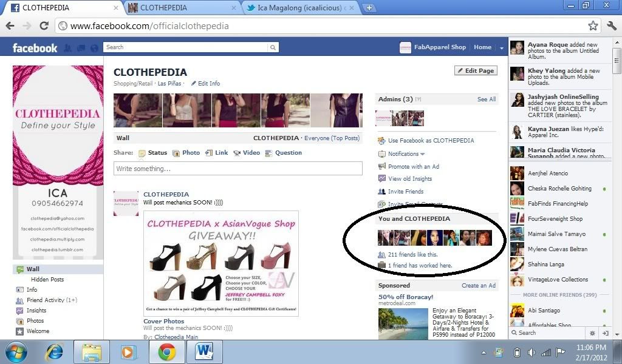
Task: Click the Chrome forward arrow
Action: pyautogui.click(x=27, y=26)
